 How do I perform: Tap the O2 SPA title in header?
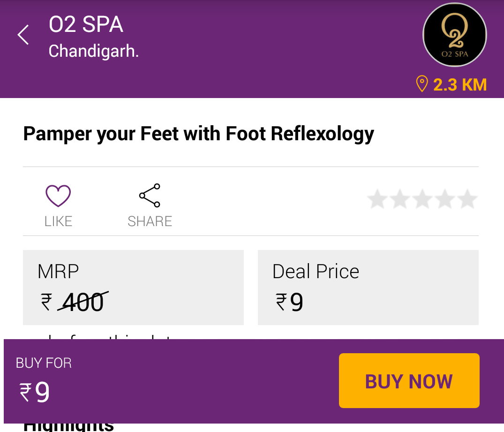[86, 24]
